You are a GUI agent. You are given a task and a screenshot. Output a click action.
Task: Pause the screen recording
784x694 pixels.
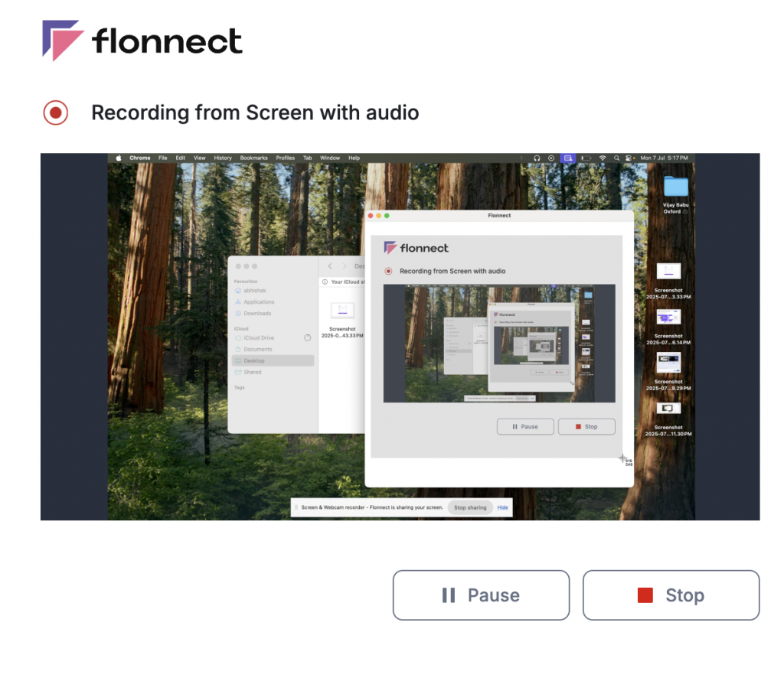(x=481, y=595)
